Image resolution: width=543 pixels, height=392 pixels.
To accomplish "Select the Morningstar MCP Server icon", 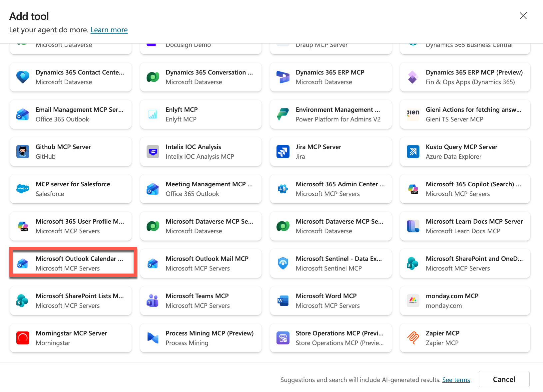I will (23, 338).
